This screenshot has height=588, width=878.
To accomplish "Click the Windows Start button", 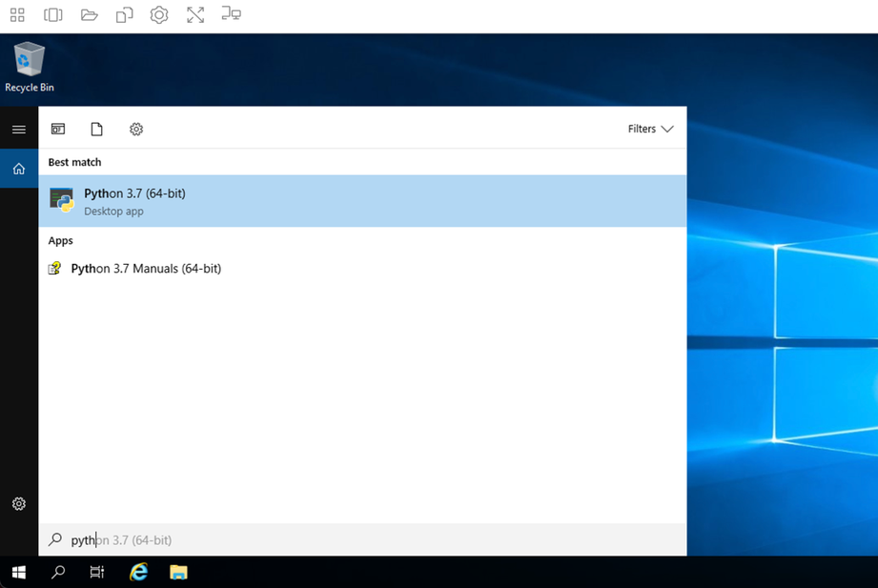I will [18, 572].
